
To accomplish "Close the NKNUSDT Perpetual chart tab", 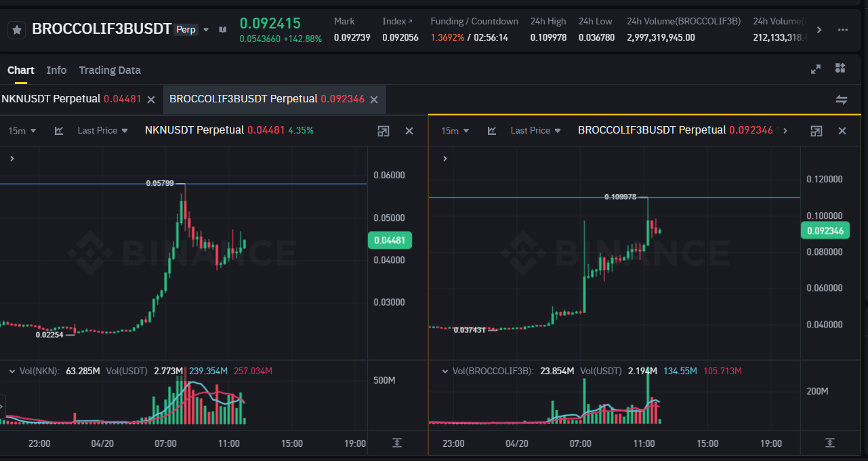I will click(x=151, y=100).
